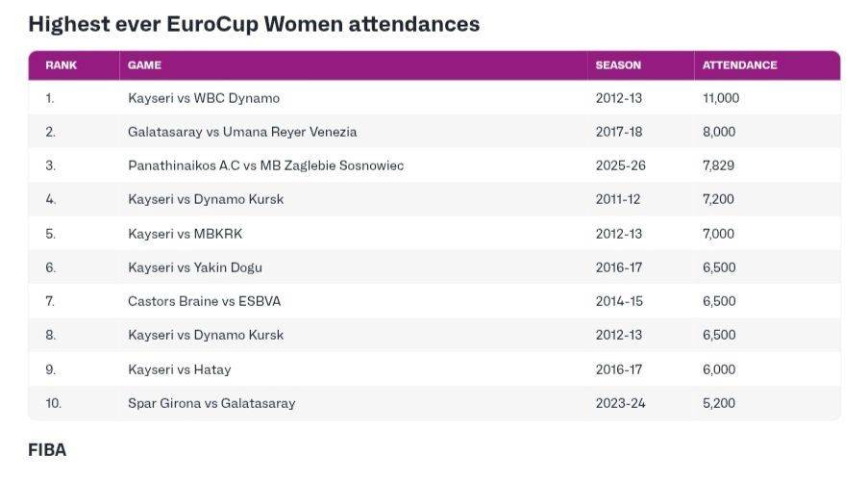Viewport: 868px width, 482px height.
Task: Click rank number 10.
Action: (53, 403)
